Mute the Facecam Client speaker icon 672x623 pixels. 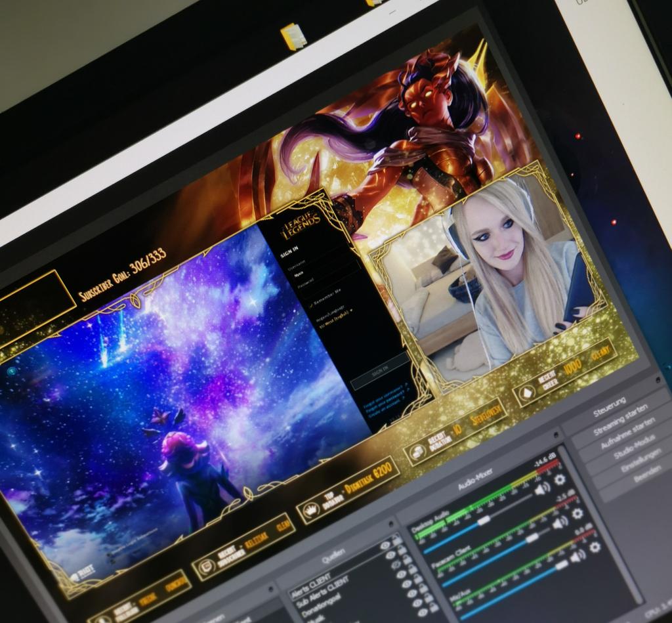point(560,523)
